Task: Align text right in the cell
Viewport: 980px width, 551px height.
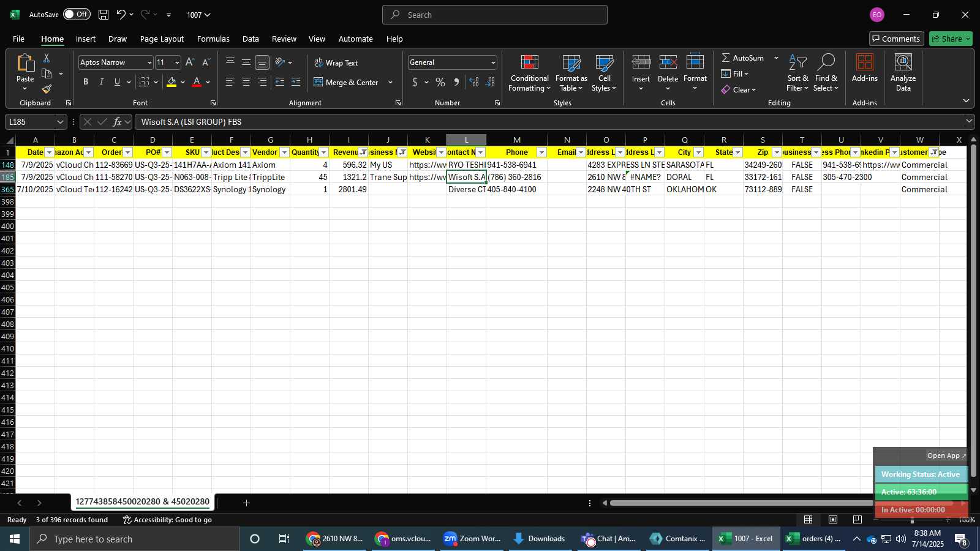Action: click(262, 82)
